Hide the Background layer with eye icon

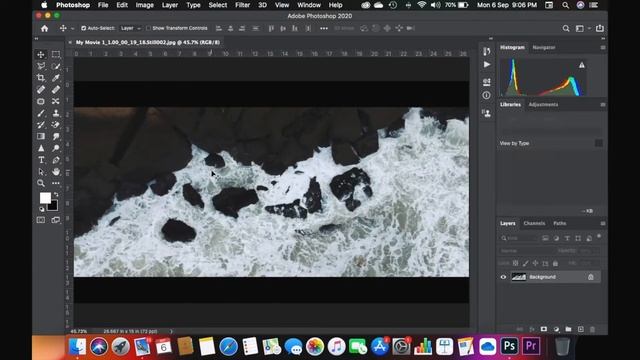pos(503,277)
